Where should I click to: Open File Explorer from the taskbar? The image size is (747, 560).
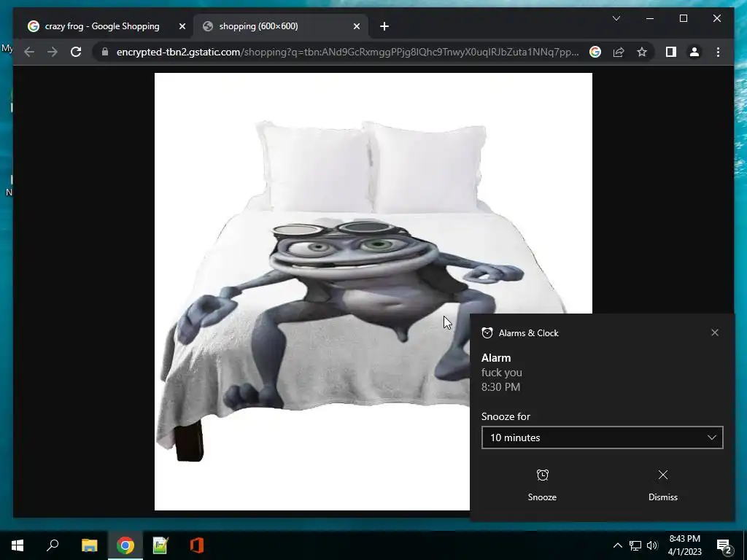point(90,545)
